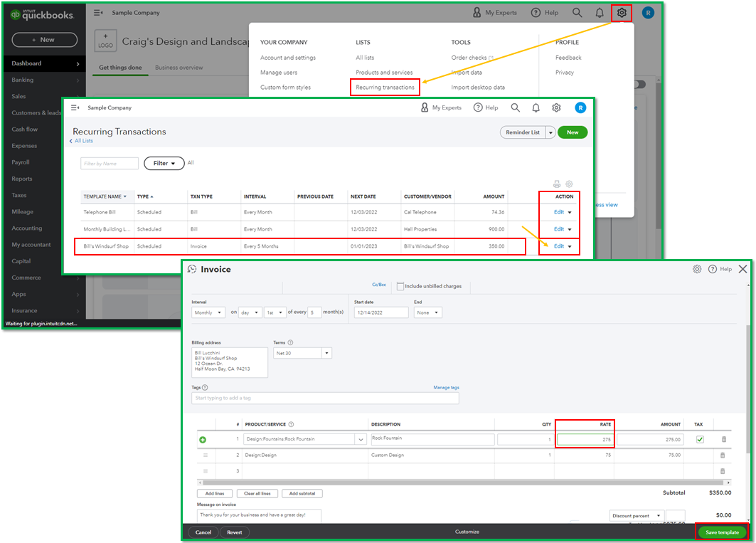The height and width of the screenshot is (543, 756).
Task: Delete the Rock Fountain line with the trash icon
Action: pos(723,439)
